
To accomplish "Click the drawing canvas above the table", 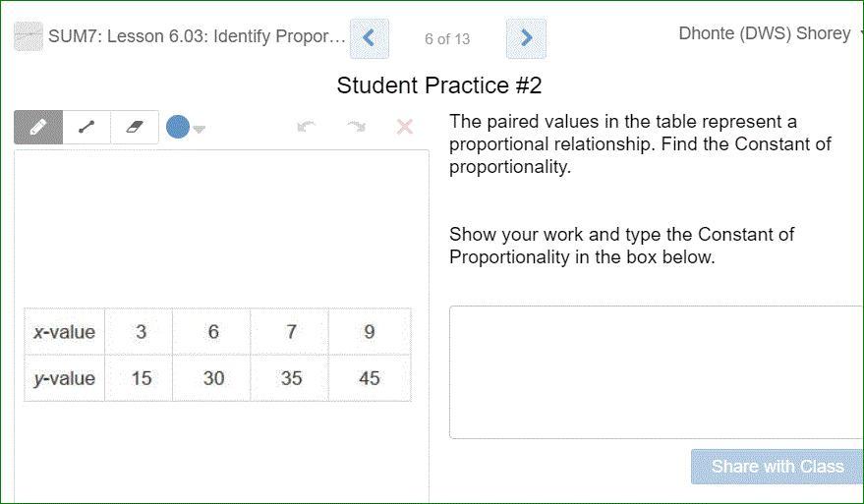I will pyautogui.click(x=221, y=226).
